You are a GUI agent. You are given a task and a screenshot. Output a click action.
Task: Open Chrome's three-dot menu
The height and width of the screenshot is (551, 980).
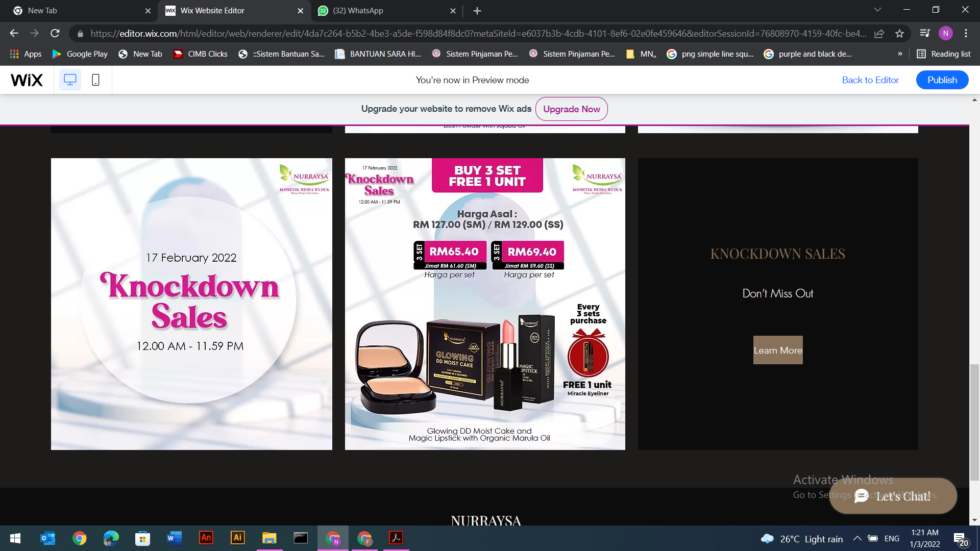(x=966, y=33)
